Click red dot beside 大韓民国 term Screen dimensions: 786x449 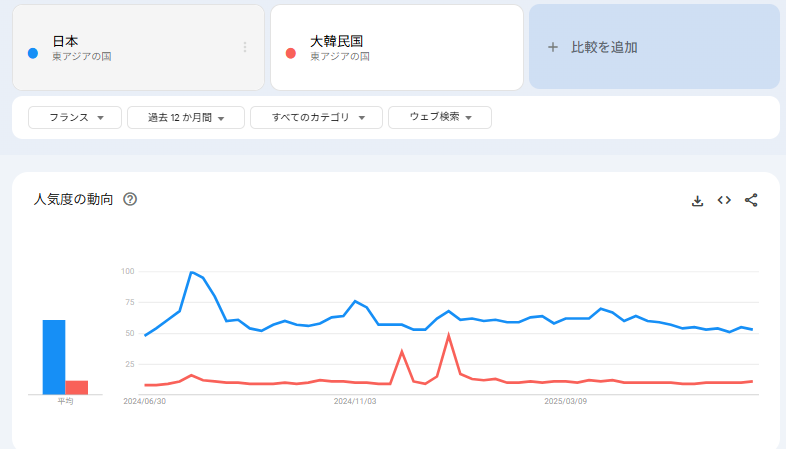(291, 53)
